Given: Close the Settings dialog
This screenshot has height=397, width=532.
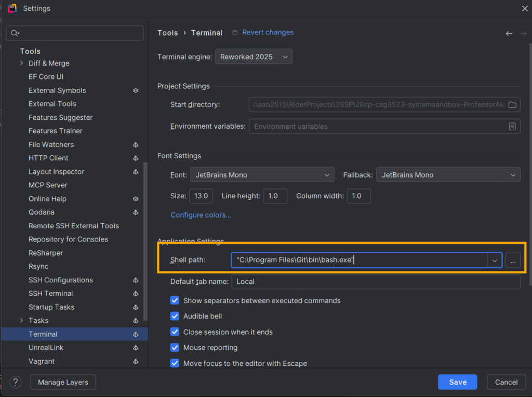Looking at the screenshot, I should tap(525, 8).
